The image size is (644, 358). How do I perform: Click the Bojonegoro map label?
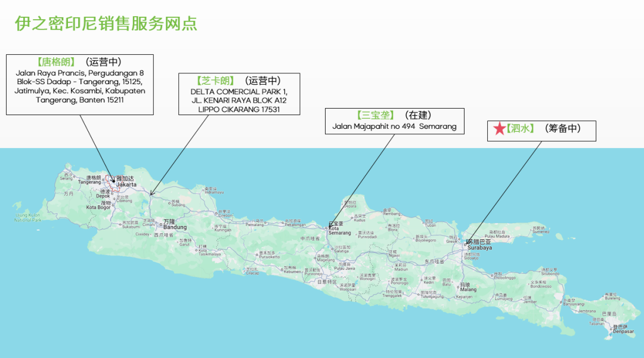tap(426, 240)
